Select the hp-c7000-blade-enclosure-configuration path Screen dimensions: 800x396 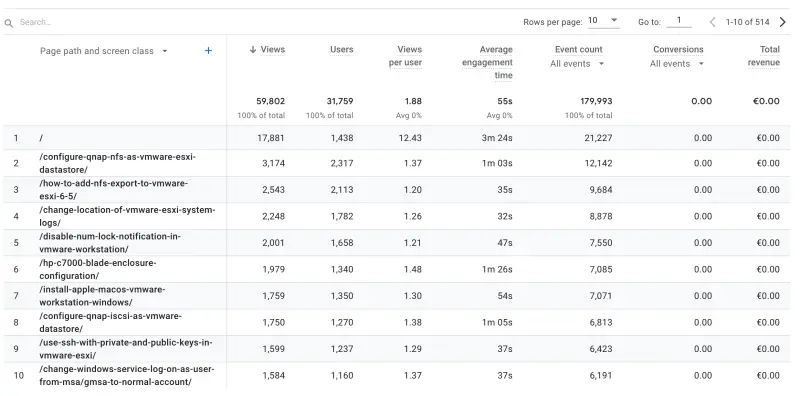click(97, 269)
